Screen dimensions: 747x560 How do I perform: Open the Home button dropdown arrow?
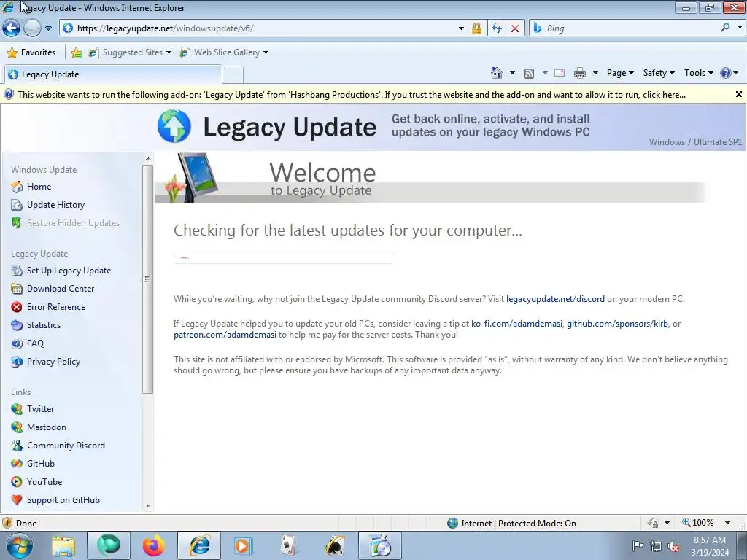pyautogui.click(x=512, y=73)
